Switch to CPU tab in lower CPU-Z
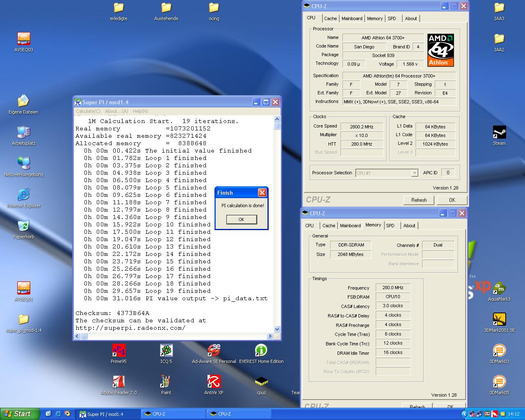This screenshot has width=525, height=420. pos(310,226)
